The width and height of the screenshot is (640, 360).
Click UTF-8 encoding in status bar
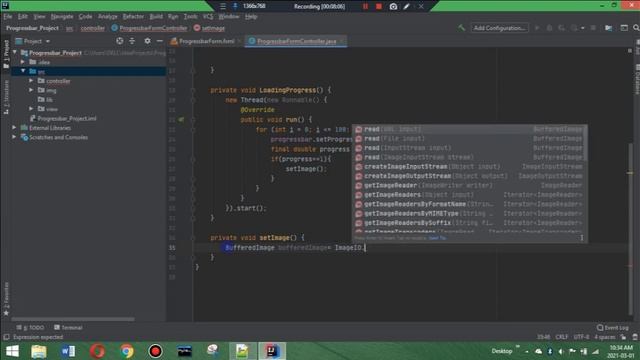coord(582,337)
